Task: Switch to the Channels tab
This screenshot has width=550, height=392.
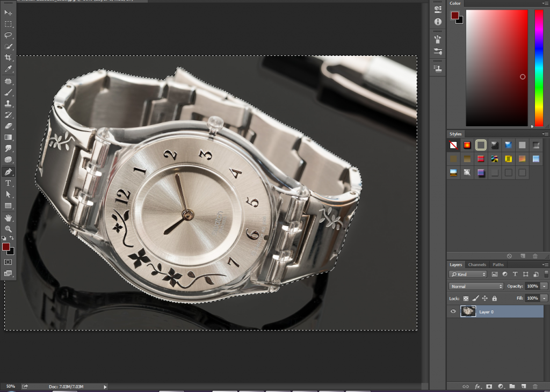Action: point(477,265)
